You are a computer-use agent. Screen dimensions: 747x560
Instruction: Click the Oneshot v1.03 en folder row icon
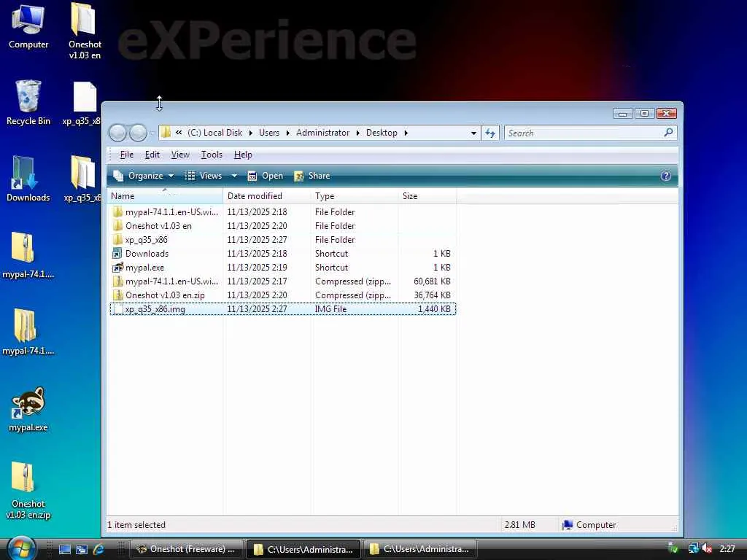pyautogui.click(x=117, y=226)
